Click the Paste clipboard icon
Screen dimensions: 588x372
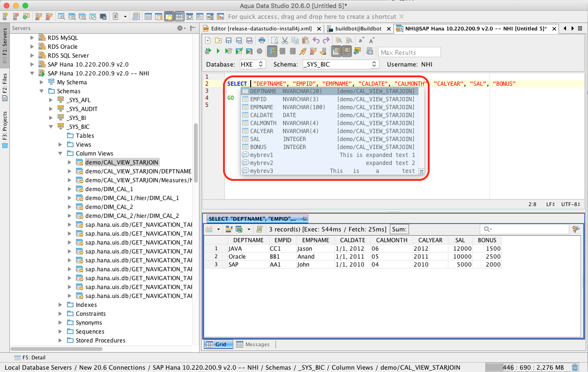305,41
